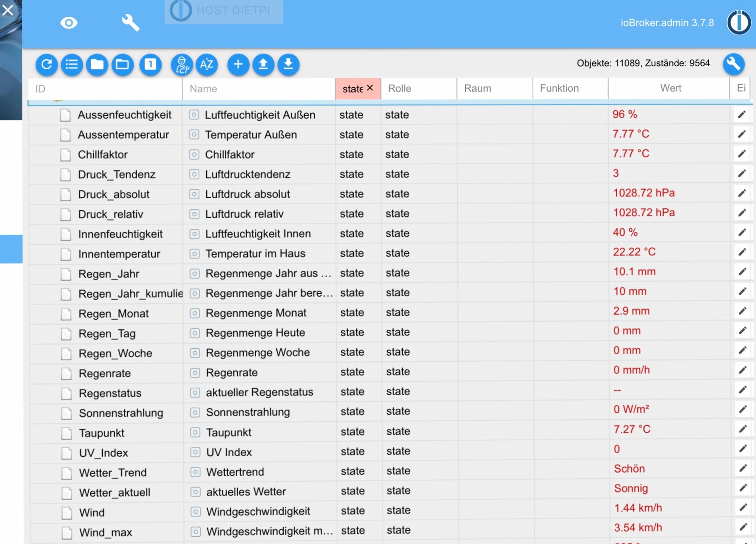
Task: Edit the Taupunkt object with pencil
Action: point(743,429)
